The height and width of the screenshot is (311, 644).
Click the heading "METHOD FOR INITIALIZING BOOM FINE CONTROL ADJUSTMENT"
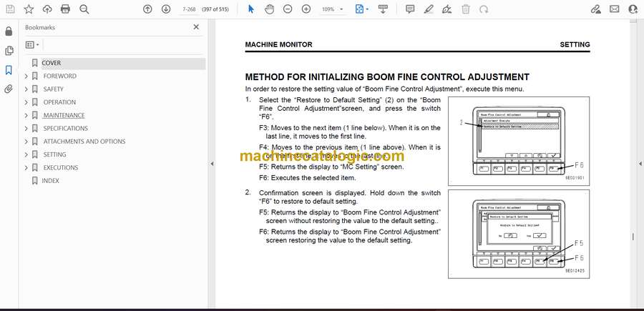tap(387, 76)
